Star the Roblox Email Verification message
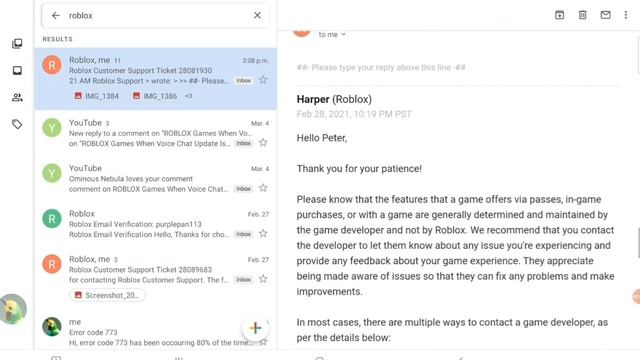640x360 pixels. (263, 233)
